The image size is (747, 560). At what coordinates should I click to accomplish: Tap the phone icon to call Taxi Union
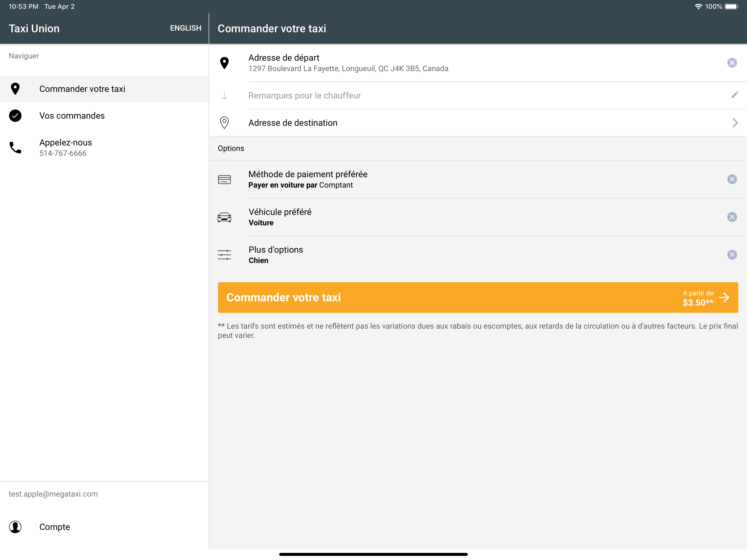15,148
